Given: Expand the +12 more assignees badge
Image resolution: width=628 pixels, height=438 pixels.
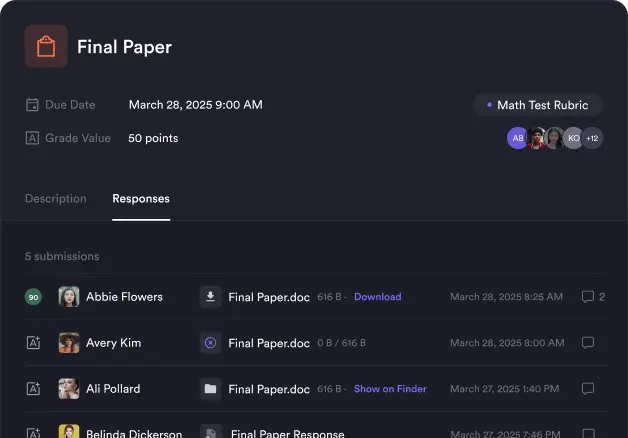Looking at the screenshot, I should [x=592, y=138].
